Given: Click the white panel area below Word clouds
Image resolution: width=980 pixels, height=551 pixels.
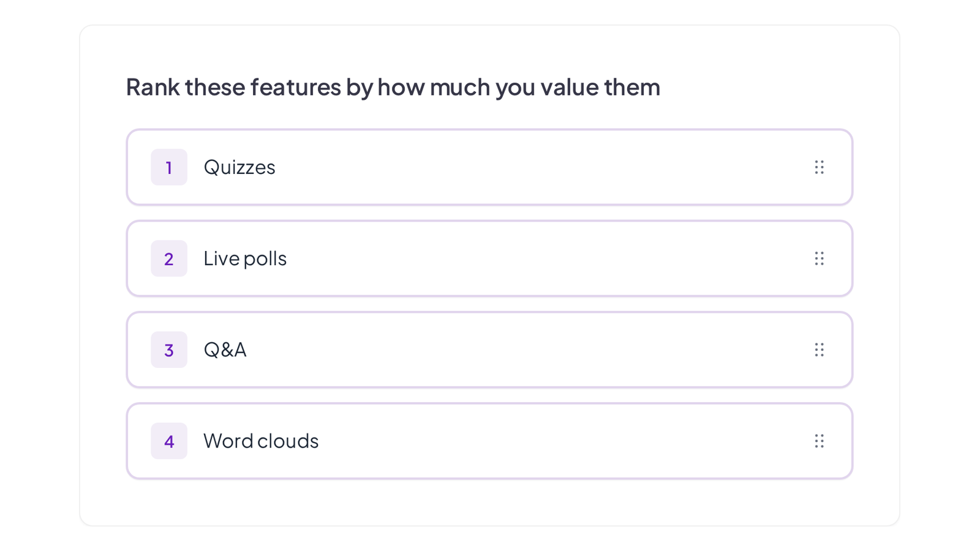Looking at the screenshot, I should (x=490, y=502).
